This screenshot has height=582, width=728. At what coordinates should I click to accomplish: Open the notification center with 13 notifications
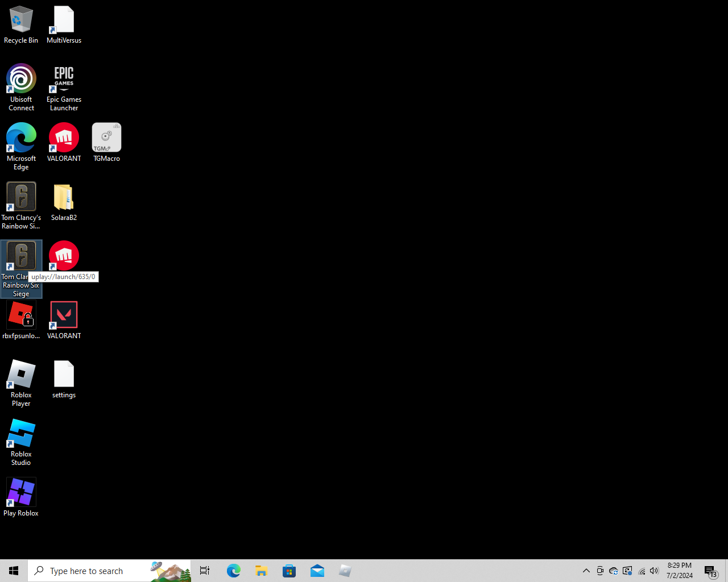711,571
